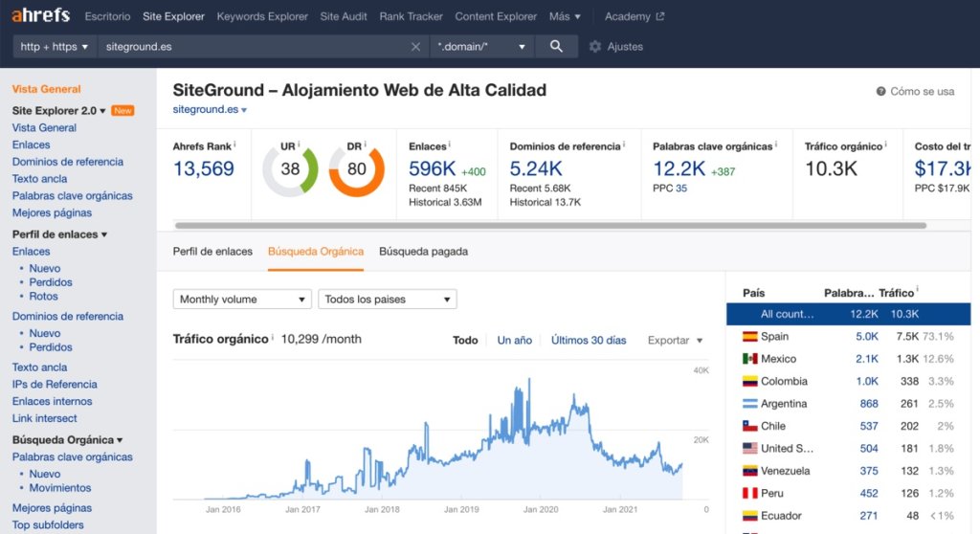
Task: Clear the siteground.es search field
Action: click(x=415, y=47)
